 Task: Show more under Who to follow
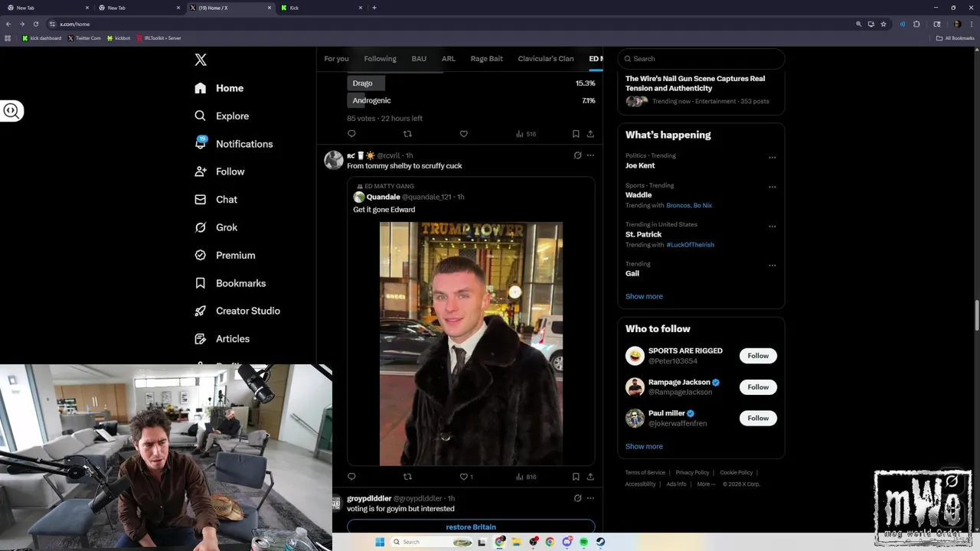(x=644, y=446)
